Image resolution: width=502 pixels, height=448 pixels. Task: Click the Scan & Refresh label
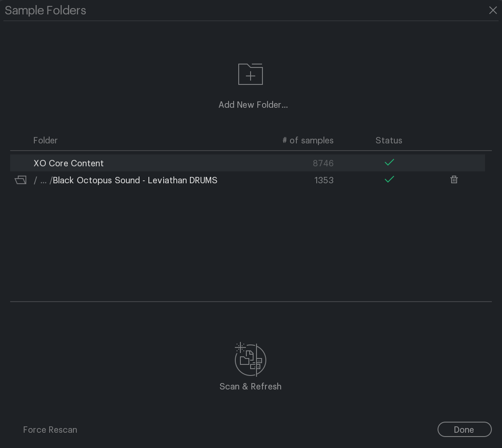click(x=250, y=386)
